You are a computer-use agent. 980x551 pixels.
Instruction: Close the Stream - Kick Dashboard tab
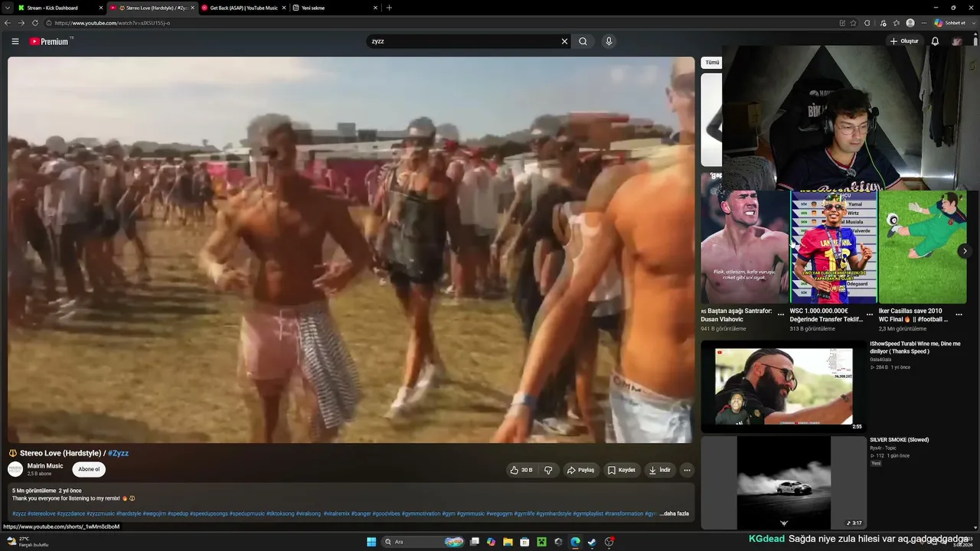(101, 8)
